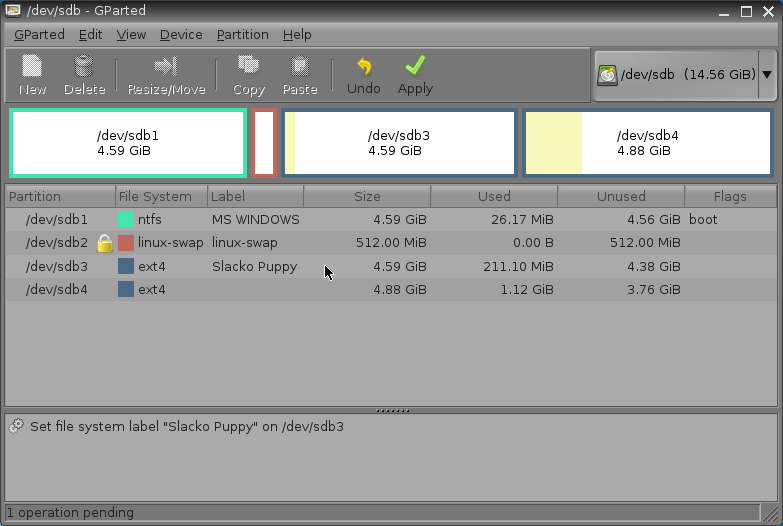Select /dev/sdb (14.56 GiB) device combo box
783x526 pixels.
pos(685,74)
